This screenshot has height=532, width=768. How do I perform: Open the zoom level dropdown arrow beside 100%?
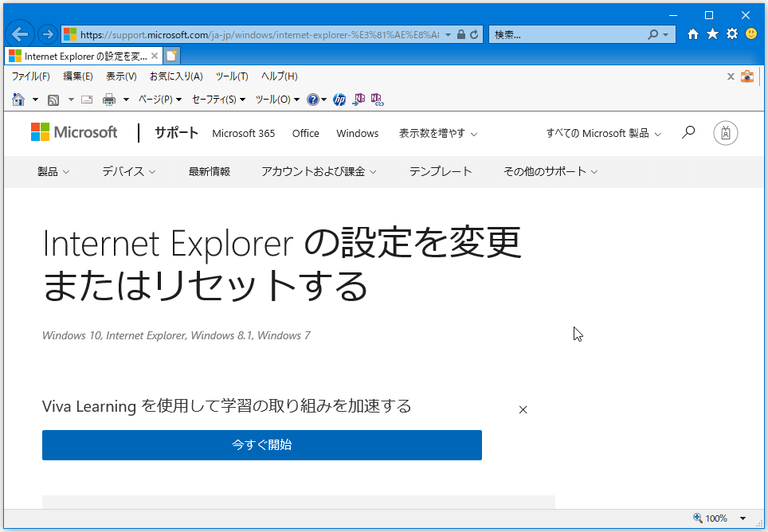coord(743,518)
